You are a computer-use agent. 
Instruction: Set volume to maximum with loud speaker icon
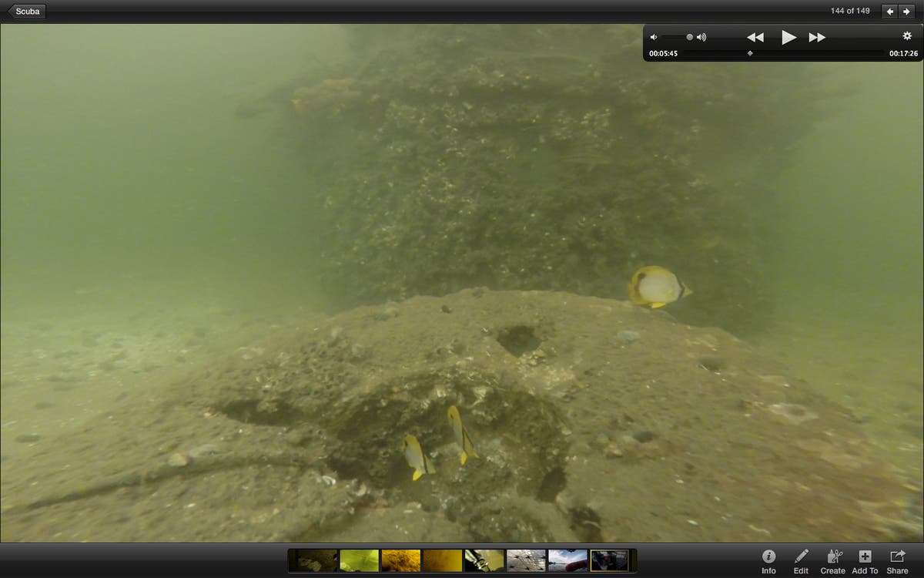point(701,37)
